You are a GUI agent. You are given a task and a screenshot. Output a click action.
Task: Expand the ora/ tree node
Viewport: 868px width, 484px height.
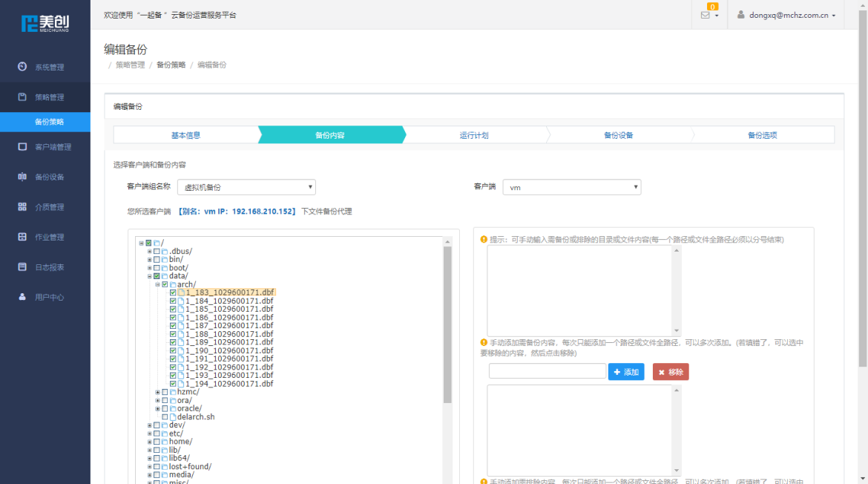tap(158, 400)
